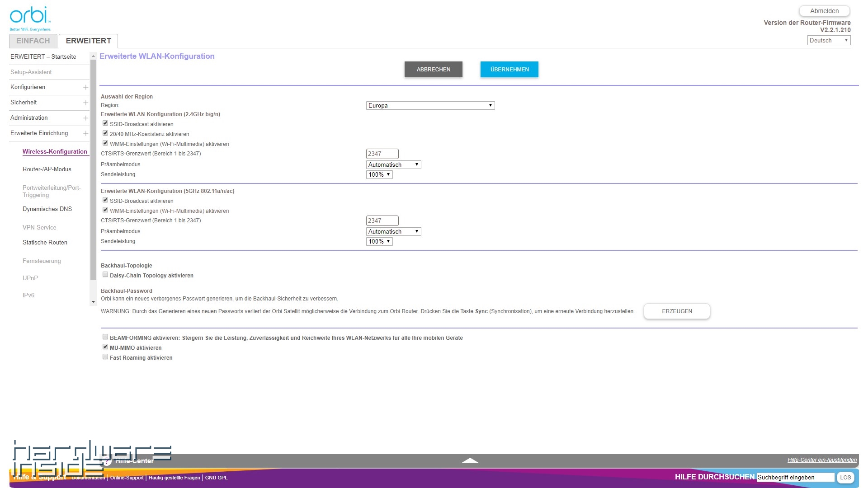
Task: Open the Deutsch language dropdown
Action: (x=829, y=40)
